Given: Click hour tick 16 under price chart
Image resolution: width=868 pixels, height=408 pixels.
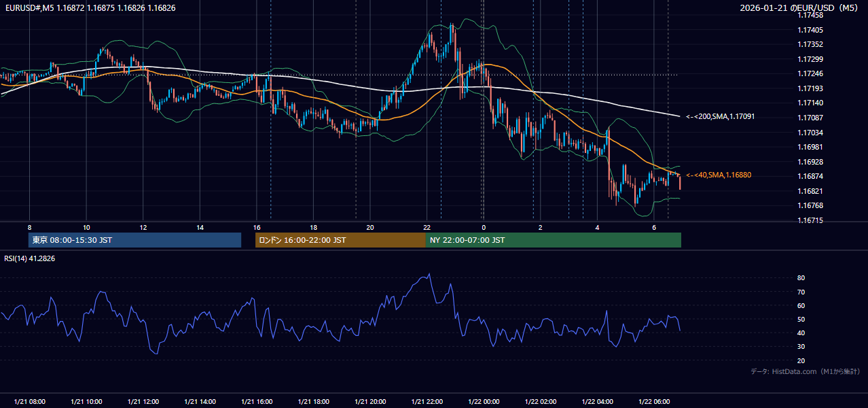Looking at the screenshot, I should click(x=257, y=227).
